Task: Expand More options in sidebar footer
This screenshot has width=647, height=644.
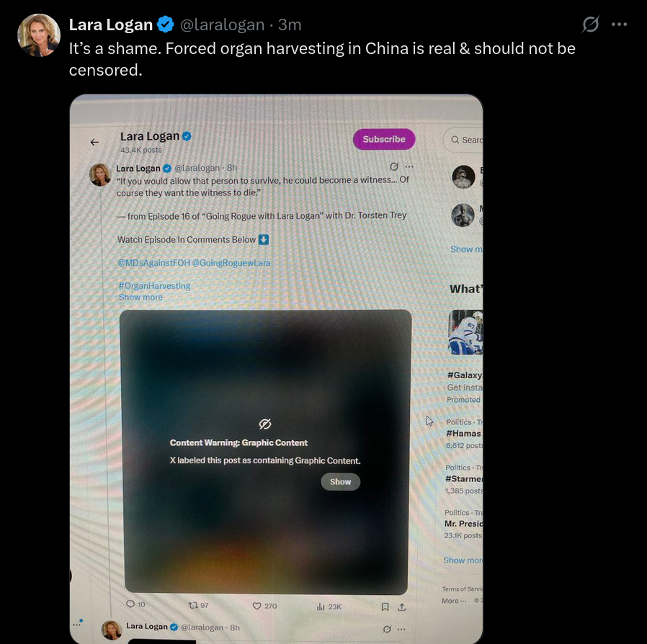Action: tap(454, 601)
